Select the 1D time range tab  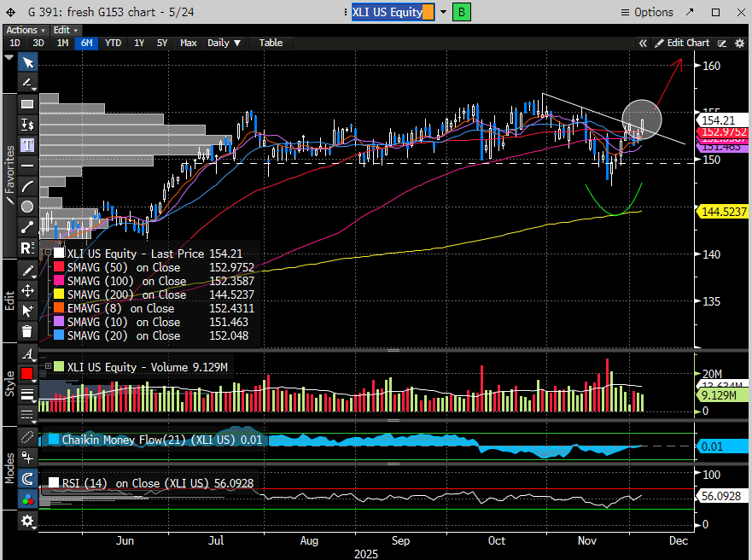(15, 43)
